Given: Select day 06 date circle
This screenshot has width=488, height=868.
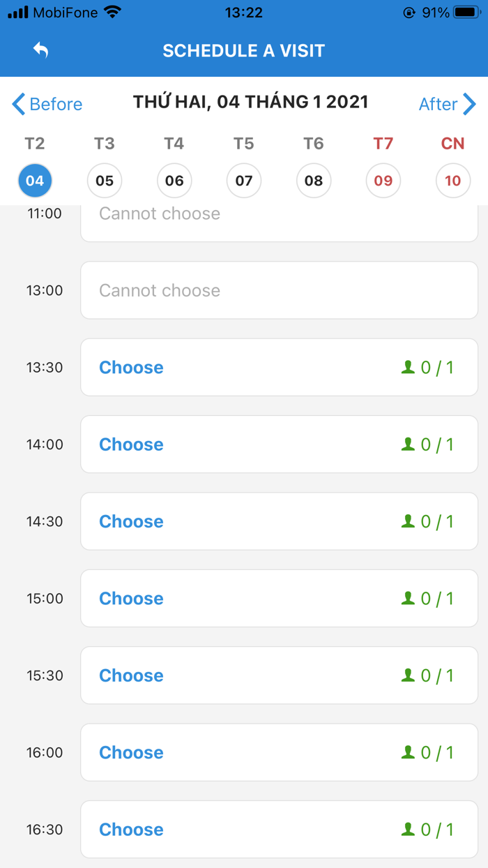Looking at the screenshot, I should click(174, 181).
